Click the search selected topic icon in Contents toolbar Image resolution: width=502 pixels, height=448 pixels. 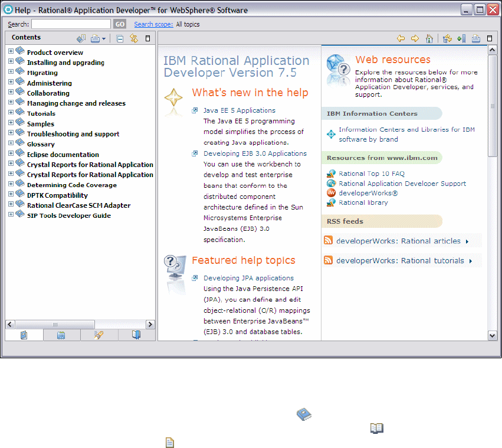tap(81, 38)
